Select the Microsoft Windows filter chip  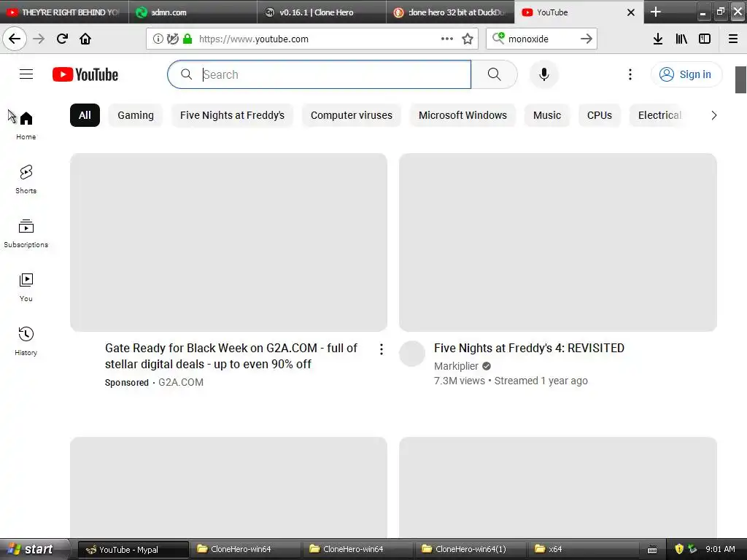pos(462,115)
